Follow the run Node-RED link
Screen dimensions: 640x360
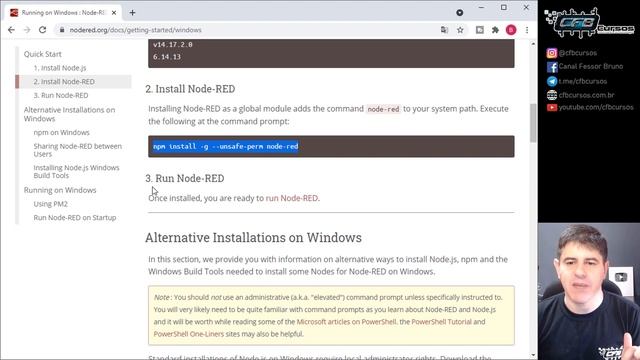[x=291, y=198]
